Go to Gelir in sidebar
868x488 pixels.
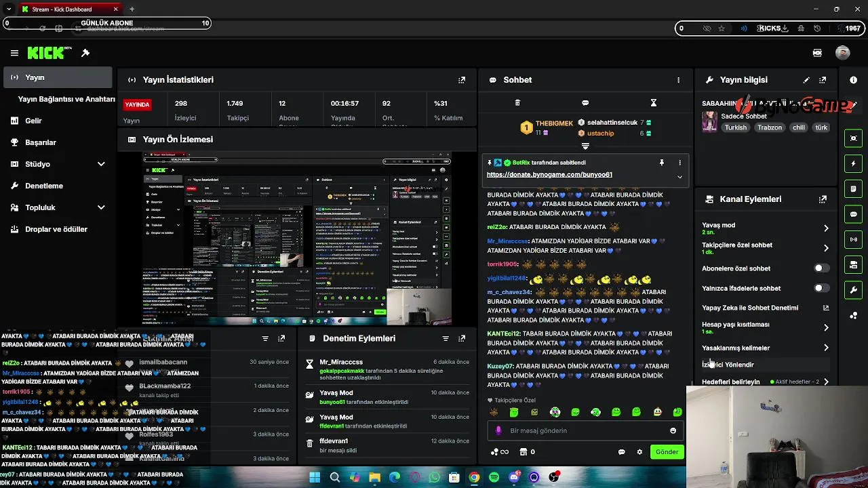33,121
